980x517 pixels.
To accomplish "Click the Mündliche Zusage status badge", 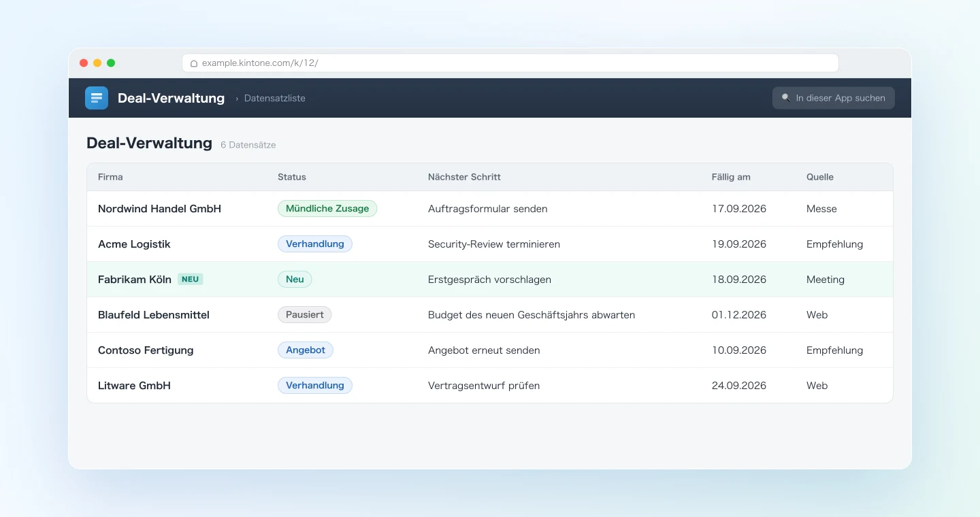I will point(327,209).
